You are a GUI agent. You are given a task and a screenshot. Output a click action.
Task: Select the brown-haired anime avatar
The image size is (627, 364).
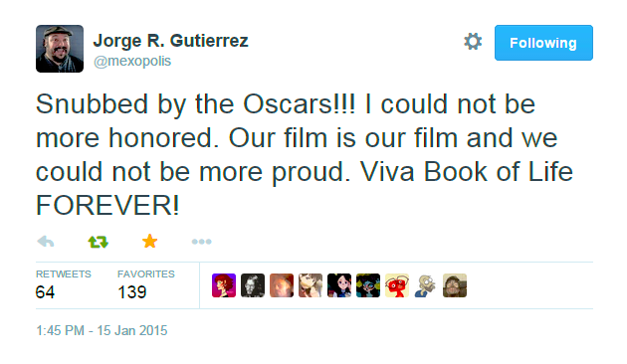pyautogui.click(x=311, y=285)
